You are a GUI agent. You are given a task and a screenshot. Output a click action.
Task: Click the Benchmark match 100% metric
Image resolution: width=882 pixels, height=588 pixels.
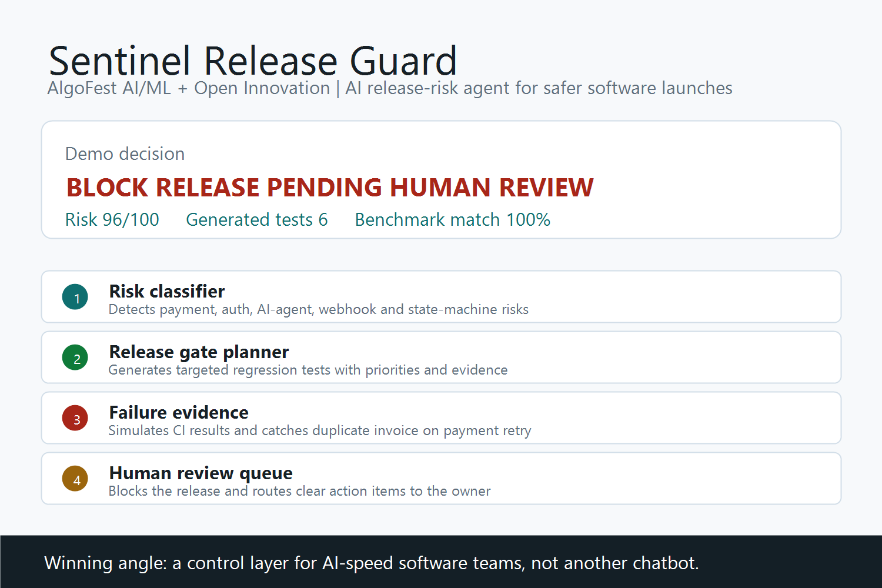point(453,219)
